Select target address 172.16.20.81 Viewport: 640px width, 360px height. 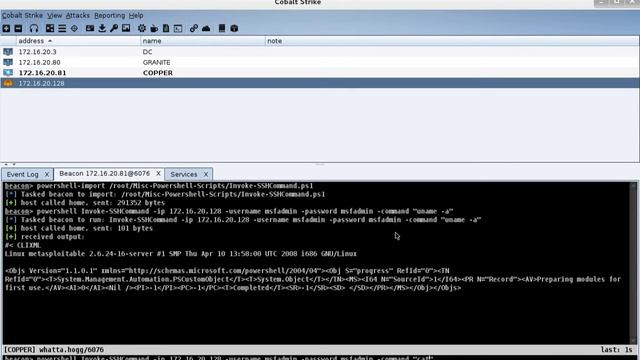tap(42, 73)
